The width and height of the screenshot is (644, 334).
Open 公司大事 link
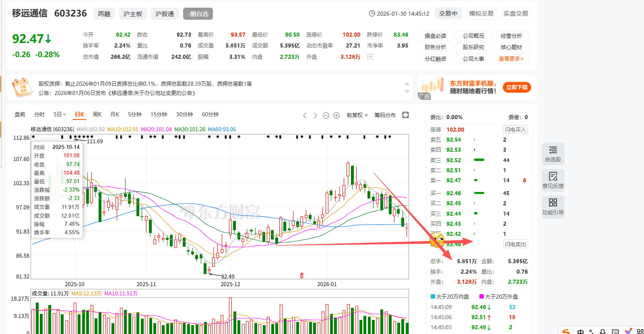tap(473, 59)
